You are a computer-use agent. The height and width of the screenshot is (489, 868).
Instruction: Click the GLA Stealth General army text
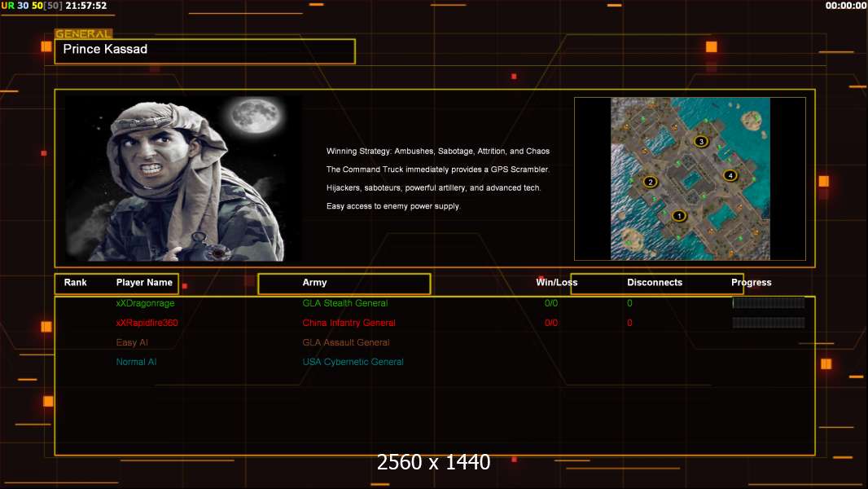tap(344, 303)
